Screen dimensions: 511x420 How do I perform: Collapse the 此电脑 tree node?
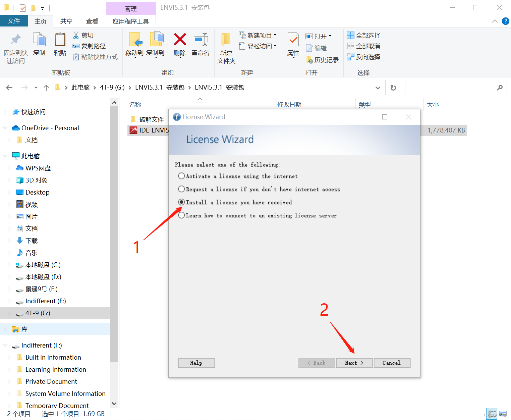point(5,156)
